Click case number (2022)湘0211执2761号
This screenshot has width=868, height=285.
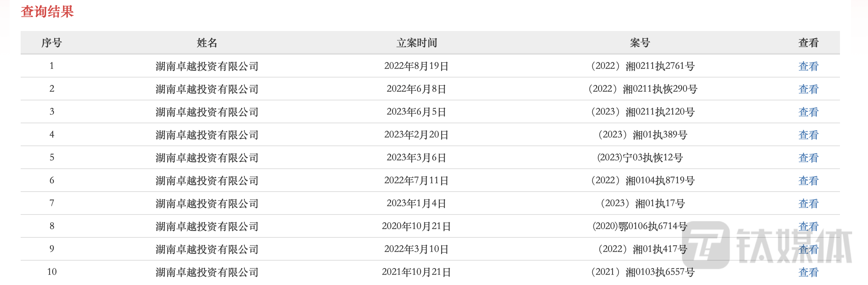[x=643, y=66]
